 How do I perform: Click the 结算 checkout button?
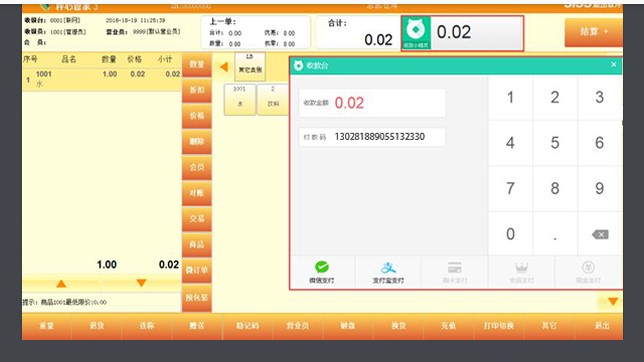[593, 32]
